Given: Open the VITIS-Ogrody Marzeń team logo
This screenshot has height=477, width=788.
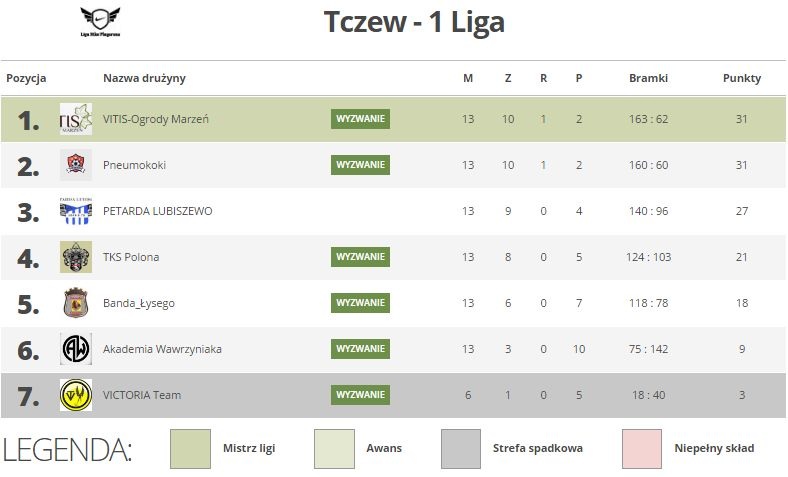Looking at the screenshot, I should (x=76, y=119).
